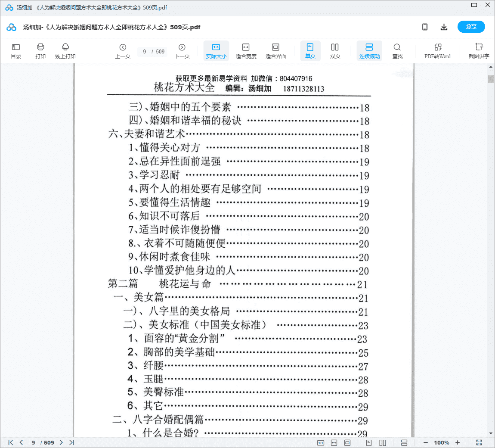Open the 目录 table of contents panel
This screenshot has width=495, height=448.
click(16, 51)
